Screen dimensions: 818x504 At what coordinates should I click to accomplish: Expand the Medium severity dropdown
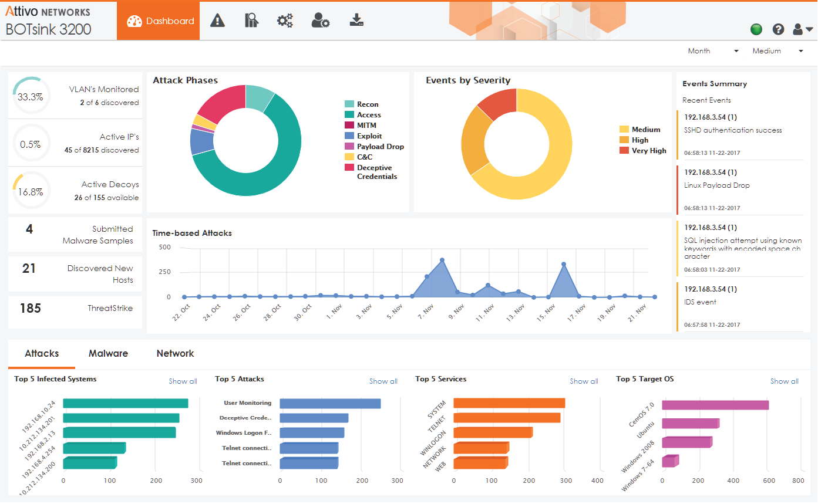coord(777,51)
